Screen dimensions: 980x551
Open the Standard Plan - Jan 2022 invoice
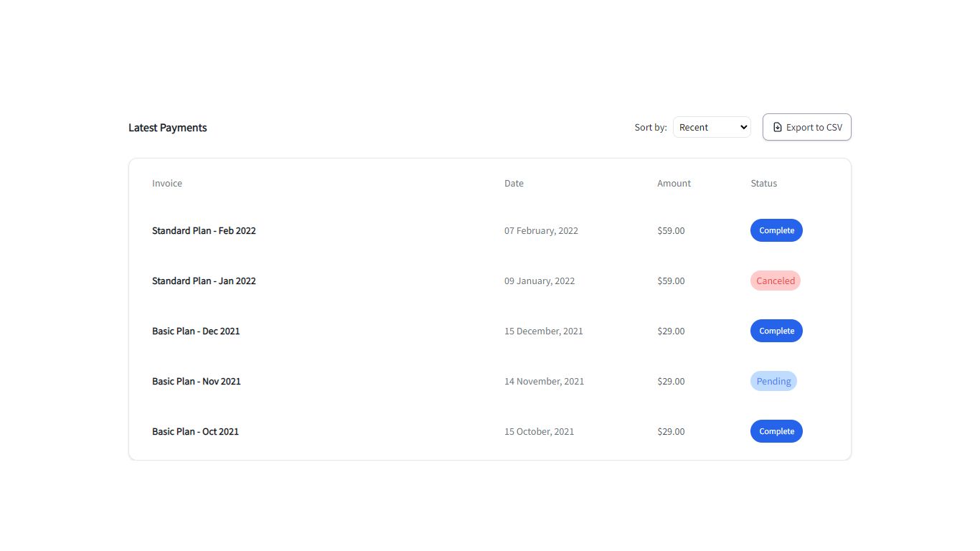204,281
